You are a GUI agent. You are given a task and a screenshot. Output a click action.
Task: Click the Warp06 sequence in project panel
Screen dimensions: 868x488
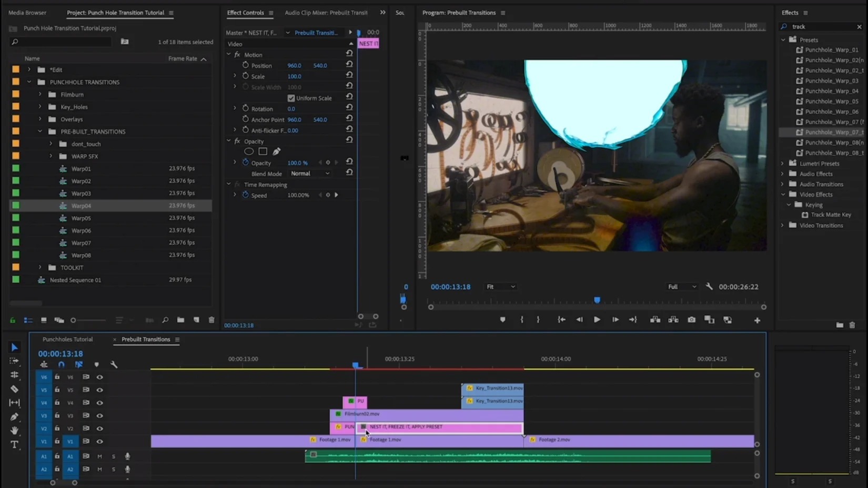click(x=81, y=230)
